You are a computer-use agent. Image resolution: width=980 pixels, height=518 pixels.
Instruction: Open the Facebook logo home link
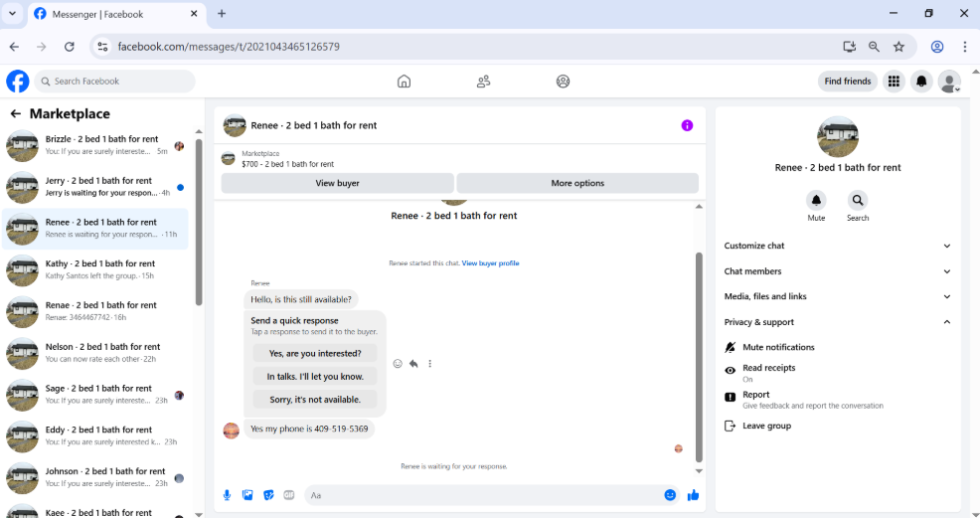(x=18, y=82)
